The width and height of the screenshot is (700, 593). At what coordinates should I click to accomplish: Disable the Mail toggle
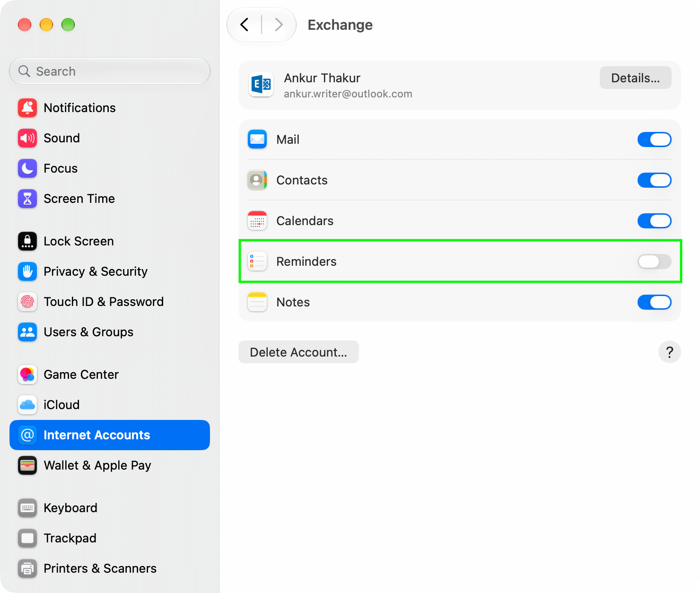pyautogui.click(x=655, y=140)
